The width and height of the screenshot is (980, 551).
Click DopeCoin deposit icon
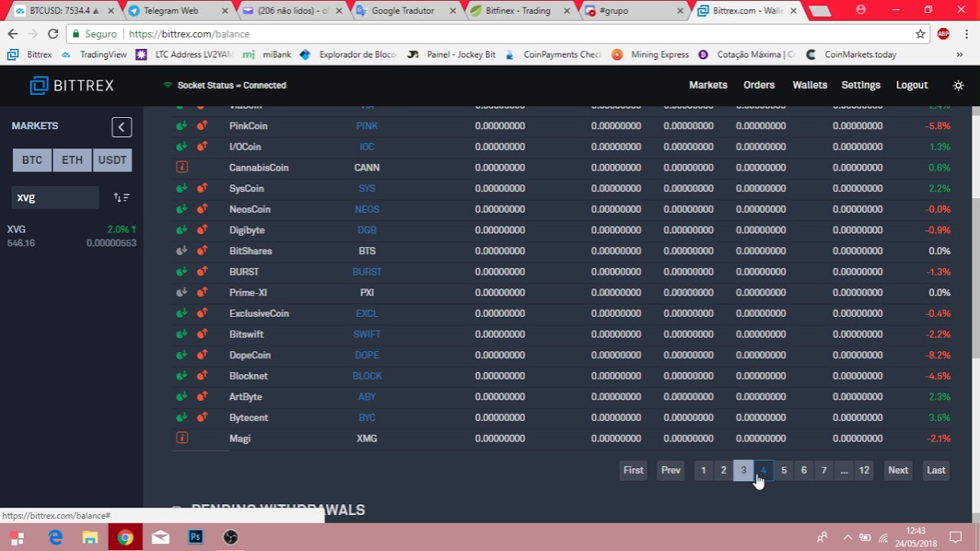tap(181, 355)
